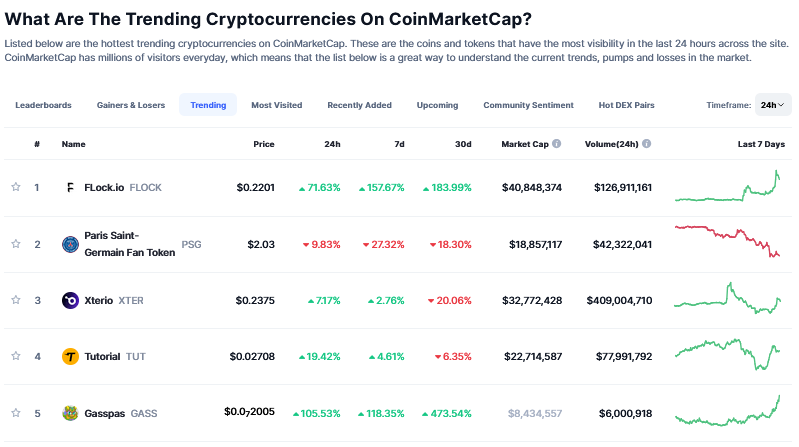799x447 pixels.
Task: Favorite Gasspas using its star icon
Action: click(16, 413)
